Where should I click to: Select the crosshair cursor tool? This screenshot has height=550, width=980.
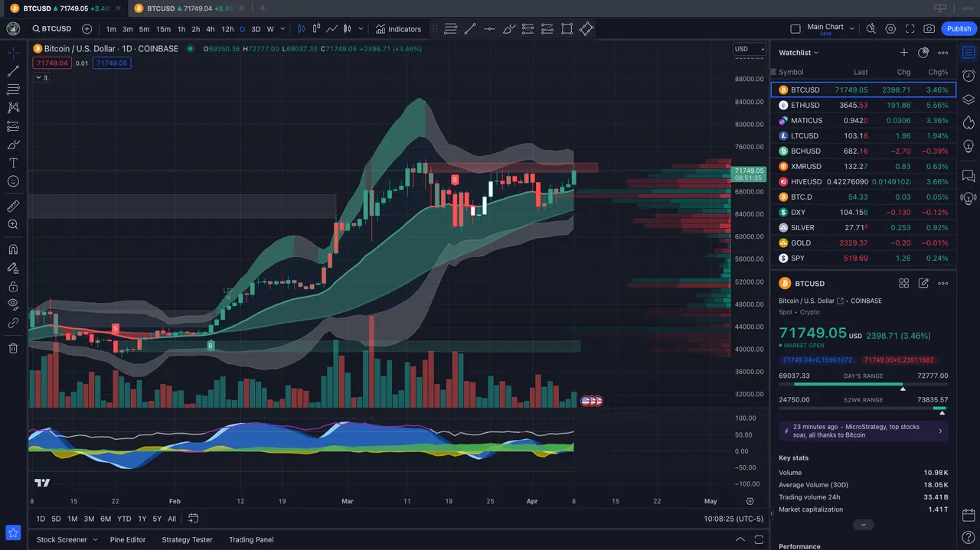pos(13,53)
